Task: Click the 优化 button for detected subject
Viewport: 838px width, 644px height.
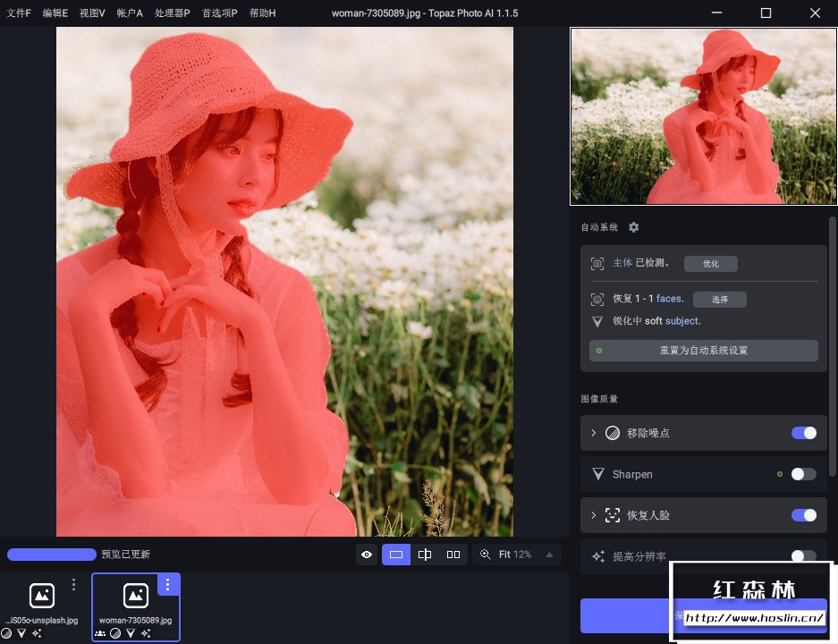Action: pyautogui.click(x=711, y=264)
